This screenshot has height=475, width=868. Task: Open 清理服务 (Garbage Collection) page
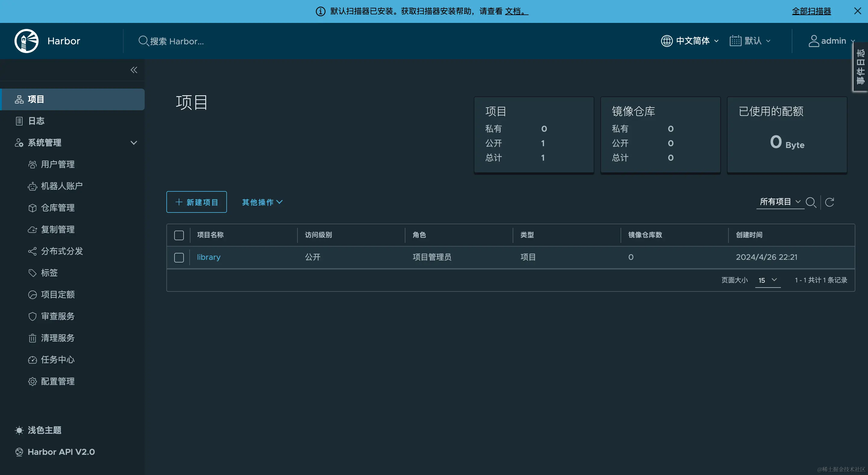click(x=58, y=338)
